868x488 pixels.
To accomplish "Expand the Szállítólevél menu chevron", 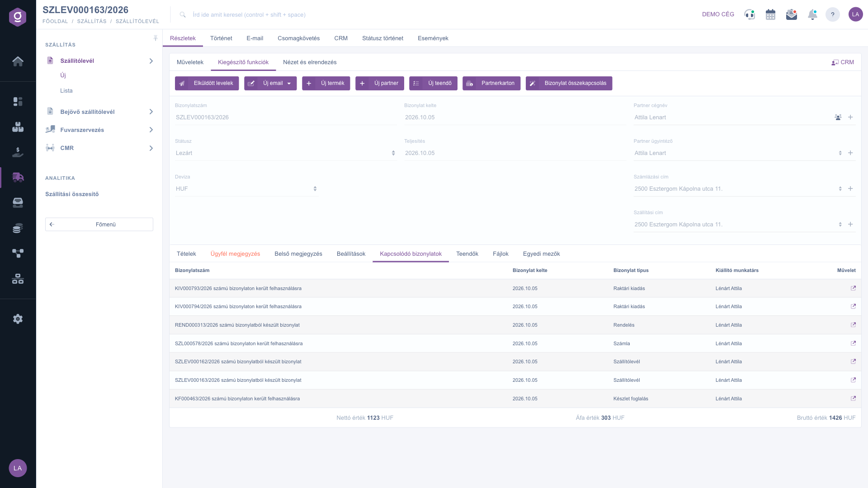I will coord(151,61).
